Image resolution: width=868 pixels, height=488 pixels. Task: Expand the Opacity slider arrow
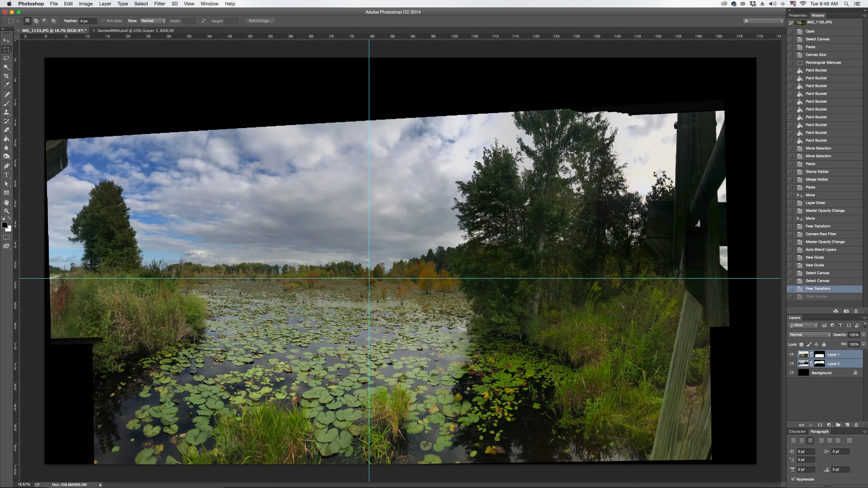click(x=863, y=335)
